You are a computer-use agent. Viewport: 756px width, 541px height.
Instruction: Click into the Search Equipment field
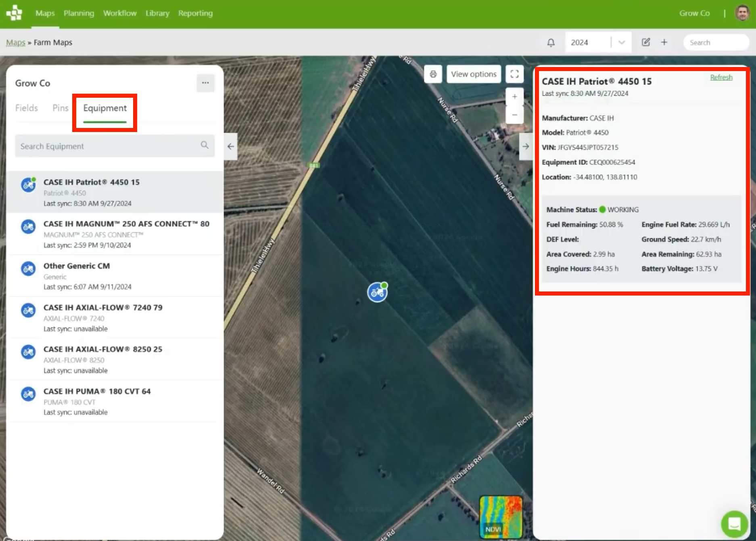(x=115, y=146)
